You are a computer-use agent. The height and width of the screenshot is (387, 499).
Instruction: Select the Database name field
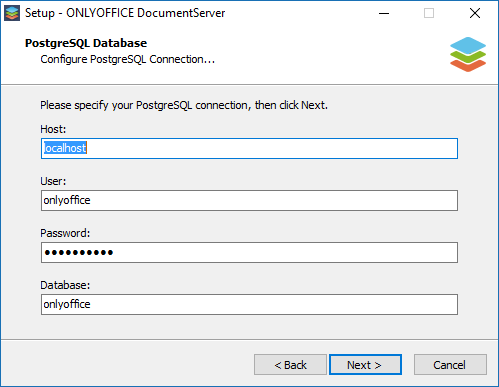point(249,304)
